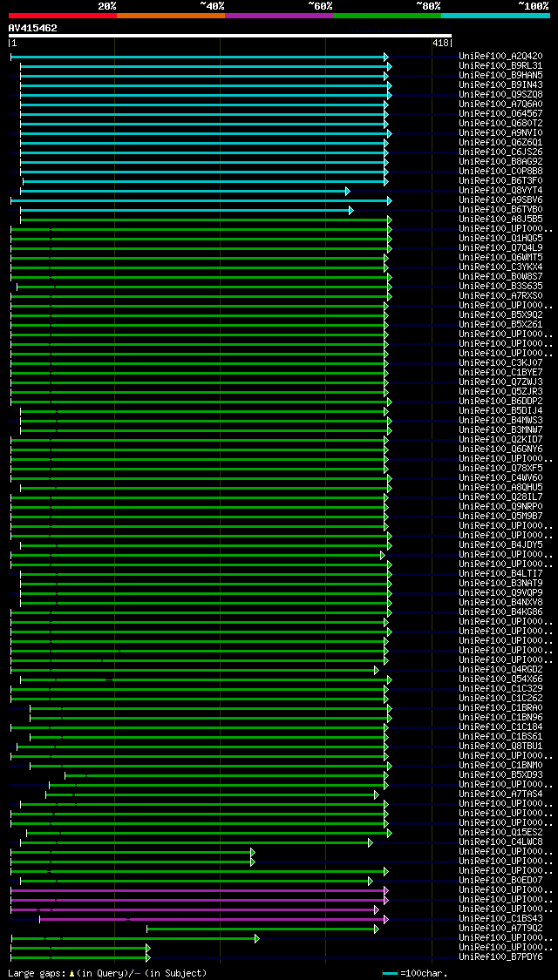
Task: Click the 418 query end position label
Action: tap(440, 44)
